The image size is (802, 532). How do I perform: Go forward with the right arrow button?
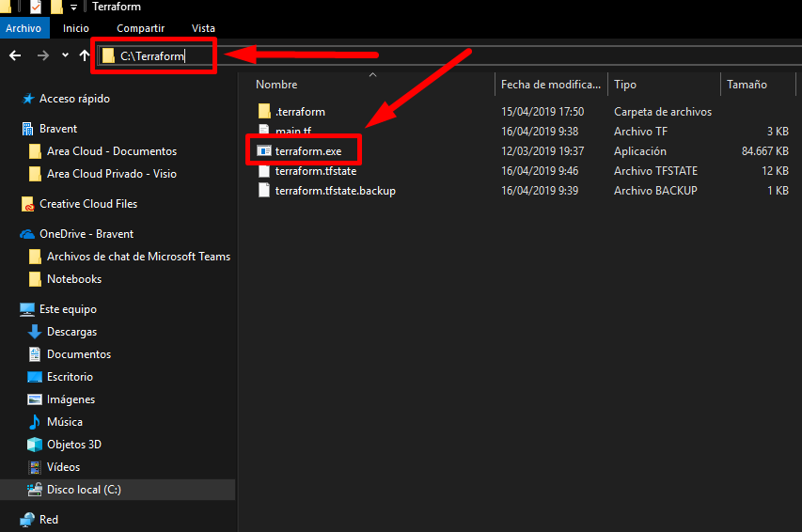[43, 55]
